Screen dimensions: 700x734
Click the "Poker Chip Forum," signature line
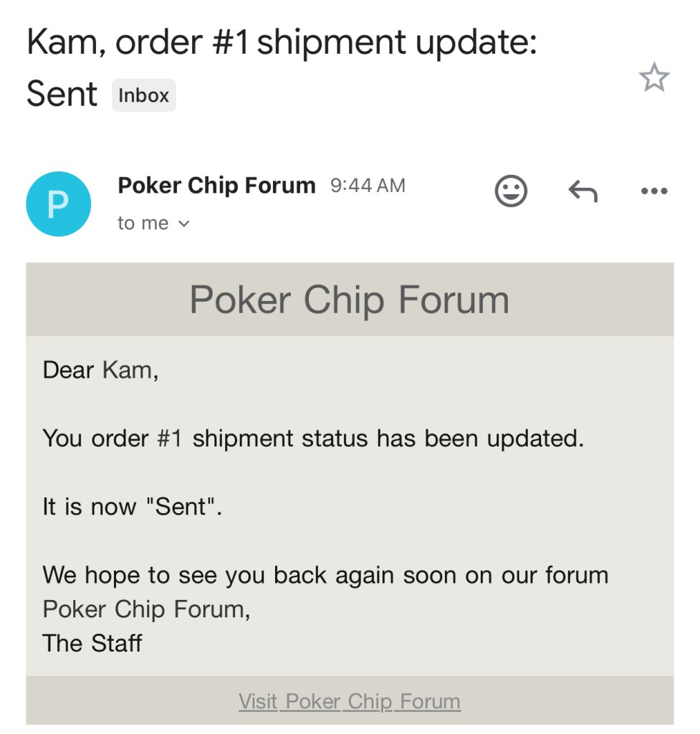(x=146, y=609)
